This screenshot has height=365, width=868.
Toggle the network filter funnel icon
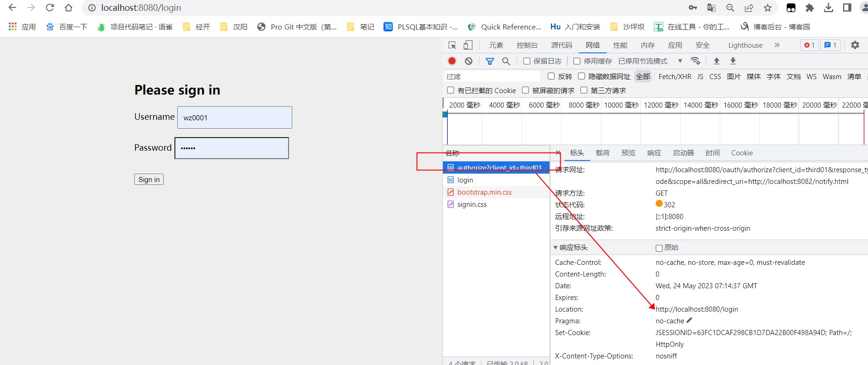pyautogui.click(x=490, y=61)
